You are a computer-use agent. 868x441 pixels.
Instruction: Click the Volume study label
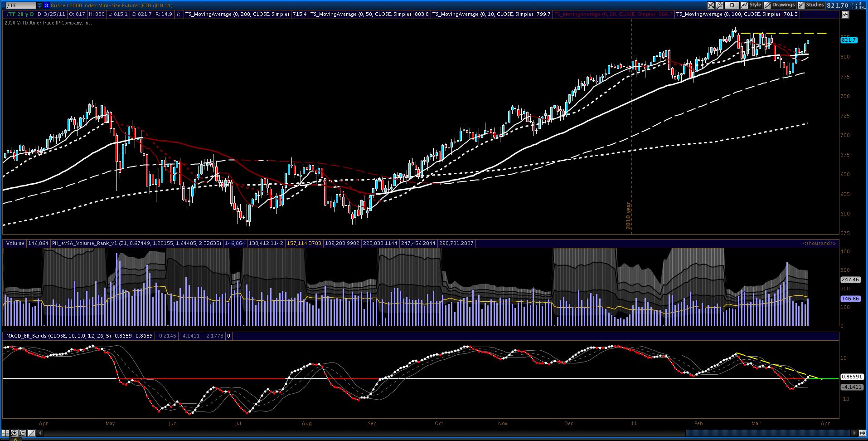point(15,243)
